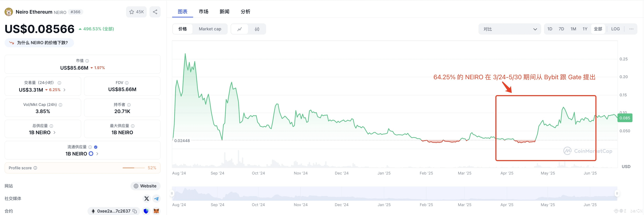This screenshot has height=215, width=644.
Task: Open the 新闻 tab
Action: 225,12
